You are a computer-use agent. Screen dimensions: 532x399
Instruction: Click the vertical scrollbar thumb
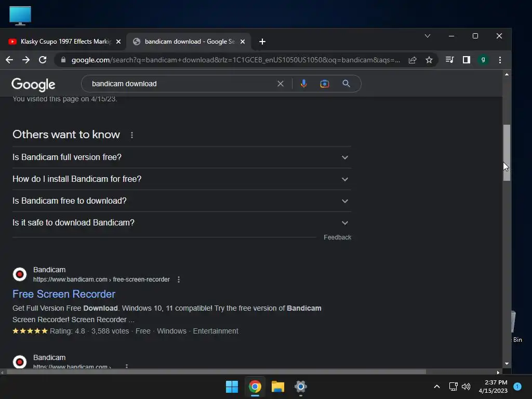(x=507, y=153)
